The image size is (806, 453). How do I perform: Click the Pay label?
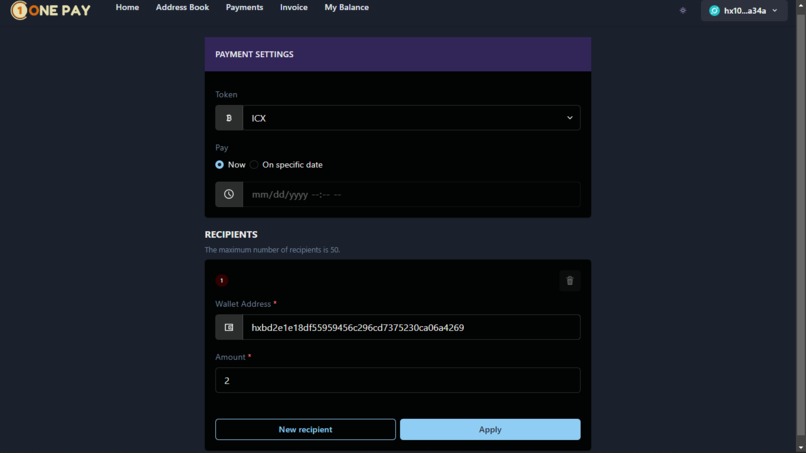[x=222, y=148]
